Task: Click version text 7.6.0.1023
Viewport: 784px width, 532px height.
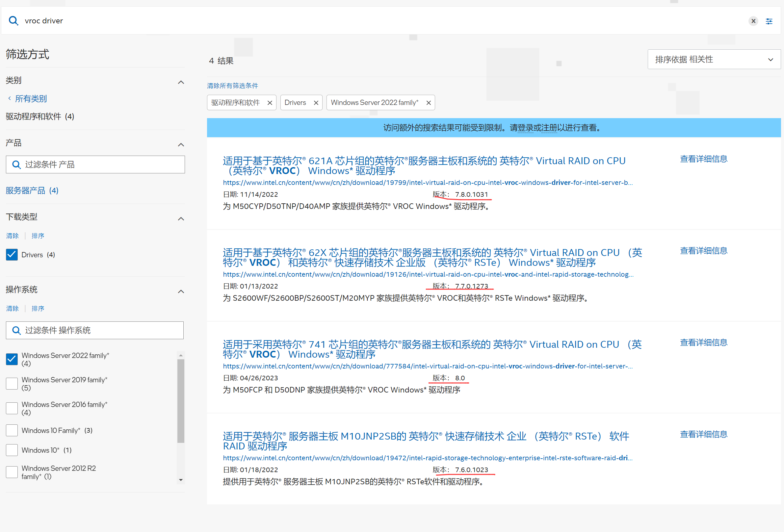Action: pos(471,469)
